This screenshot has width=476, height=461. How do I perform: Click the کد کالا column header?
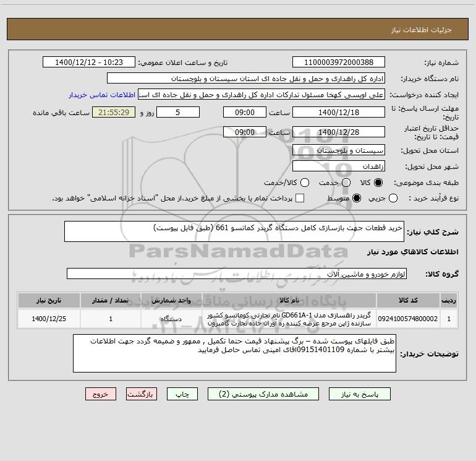408,300
